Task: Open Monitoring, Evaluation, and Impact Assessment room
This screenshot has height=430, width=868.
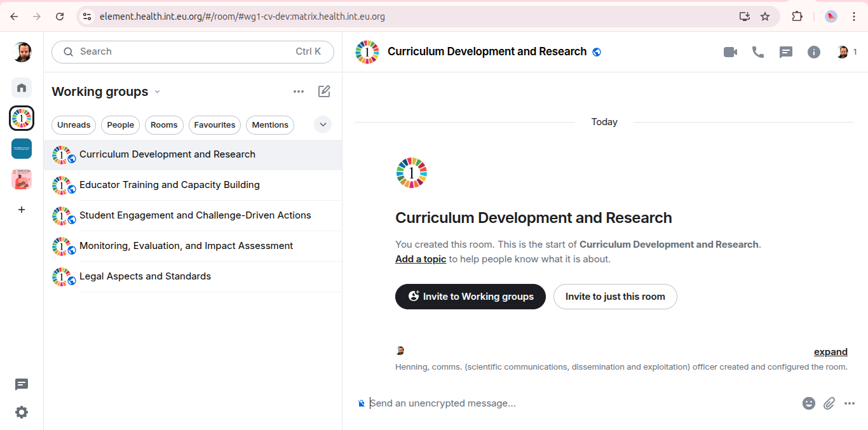Action: (x=193, y=246)
